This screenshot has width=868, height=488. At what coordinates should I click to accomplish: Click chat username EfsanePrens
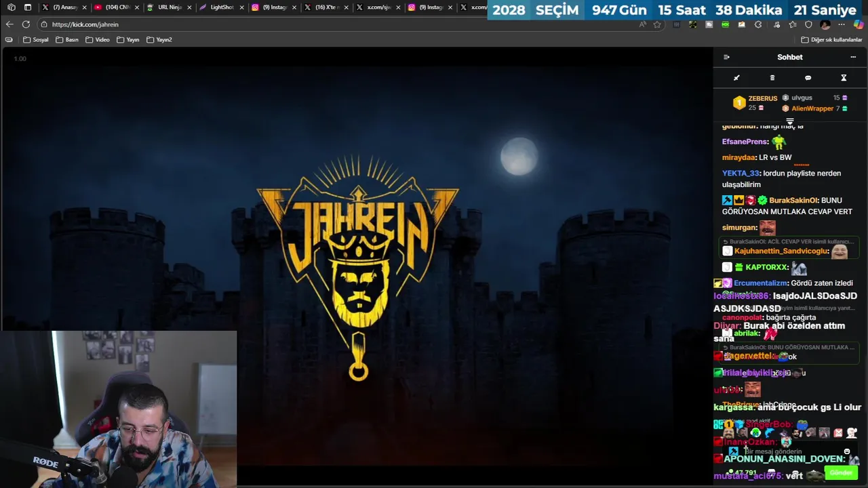[745, 142]
